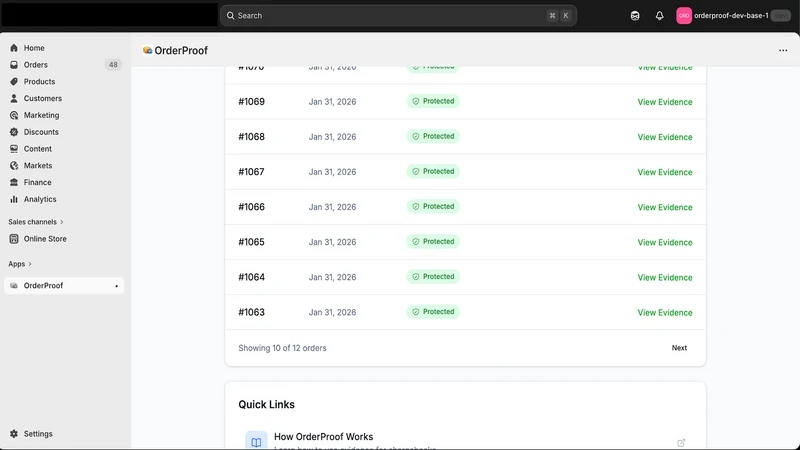
Task: Focus the Search input field
Action: 398,16
